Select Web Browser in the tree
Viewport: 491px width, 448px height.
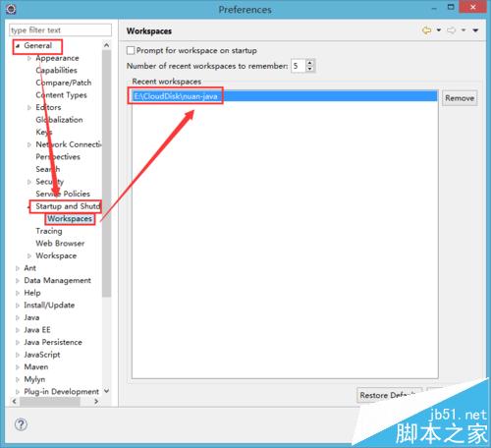pyautogui.click(x=60, y=244)
